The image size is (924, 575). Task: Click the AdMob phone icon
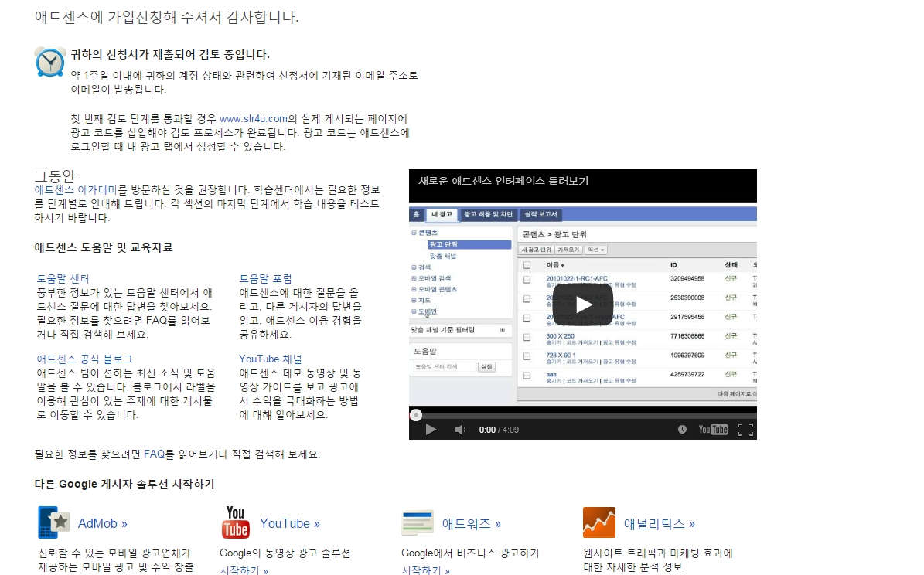pyautogui.click(x=53, y=522)
